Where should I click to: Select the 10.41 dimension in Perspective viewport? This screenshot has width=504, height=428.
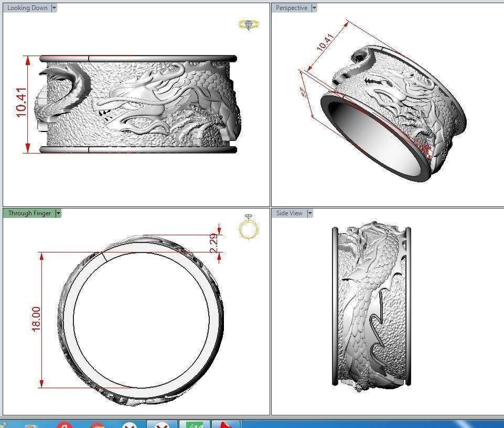[325, 42]
